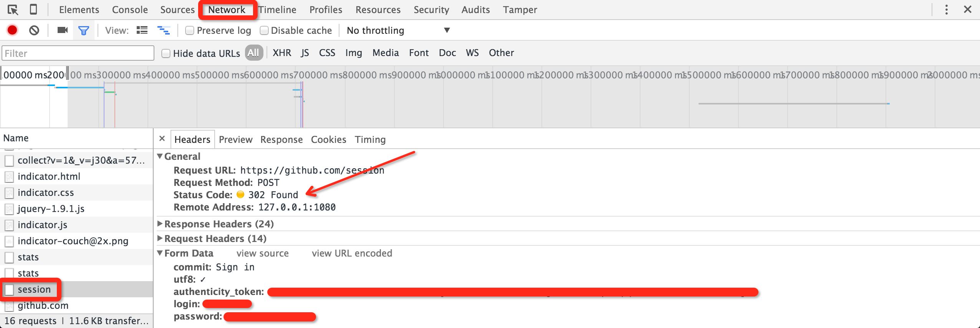Focus the Filter text field
Screen dimensions: 980x328
click(78, 53)
